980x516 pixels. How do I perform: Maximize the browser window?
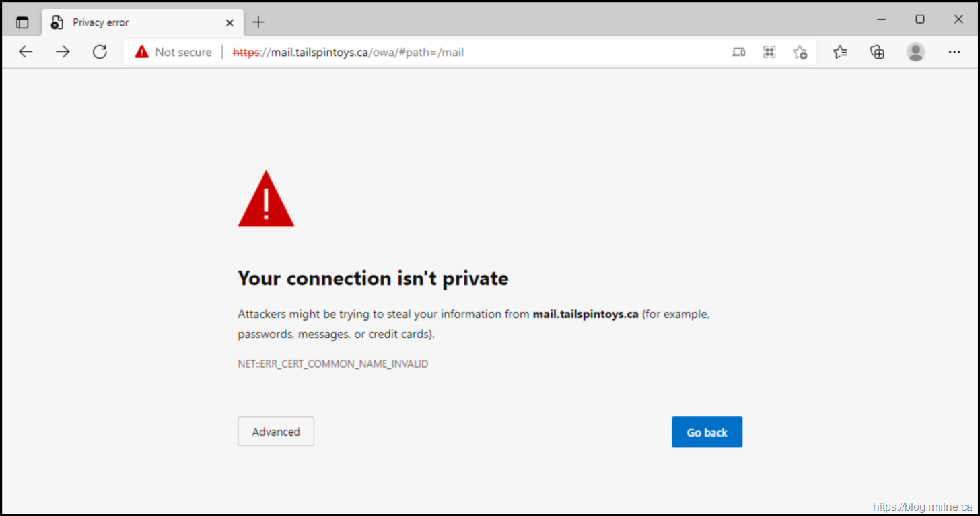click(919, 20)
